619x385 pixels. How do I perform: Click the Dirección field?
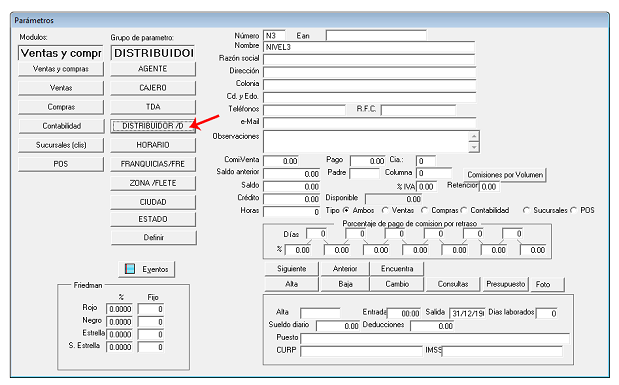pyautogui.click(x=370, y=72)
